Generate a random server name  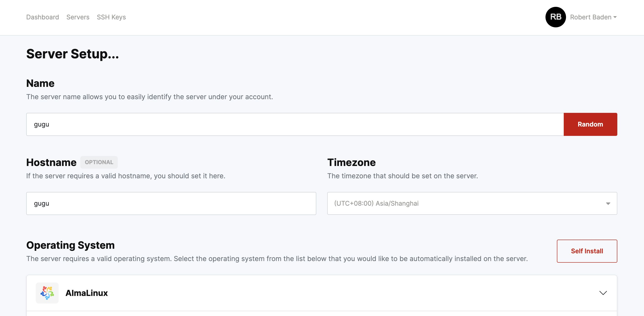click(x=590, y=124)
